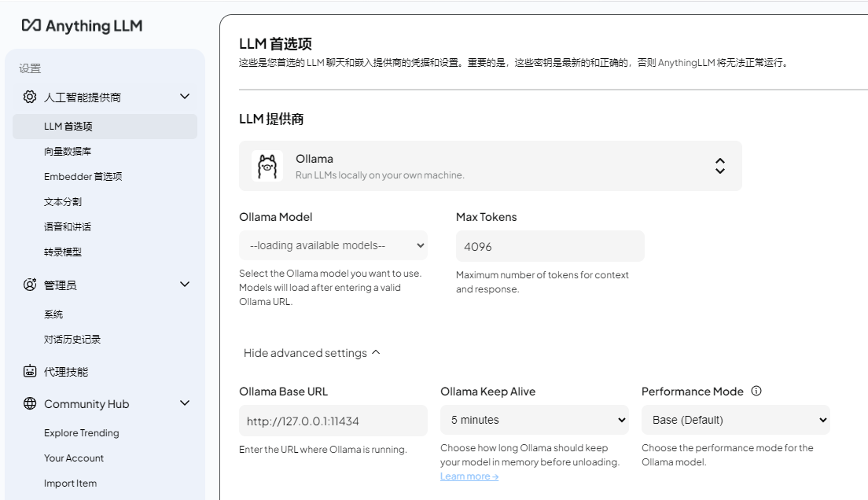Screen dimensions: 868x500
Task: Go to 文本分割 settings
Action: 63,201
